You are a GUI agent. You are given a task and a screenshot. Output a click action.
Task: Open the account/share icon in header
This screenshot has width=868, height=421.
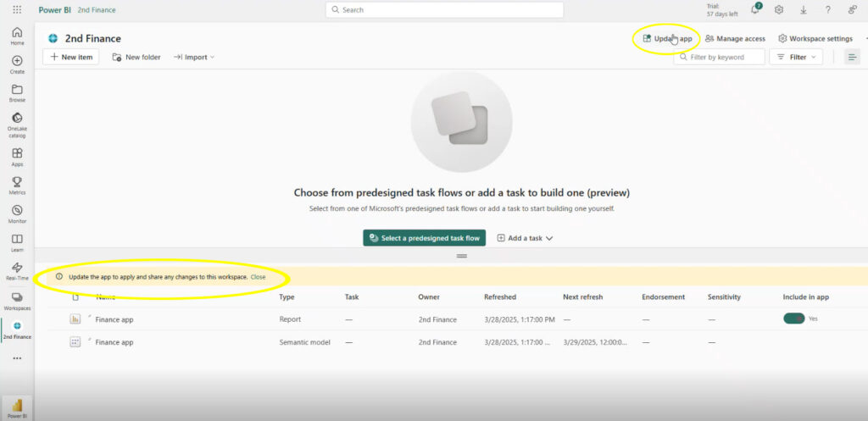[852, 10]
